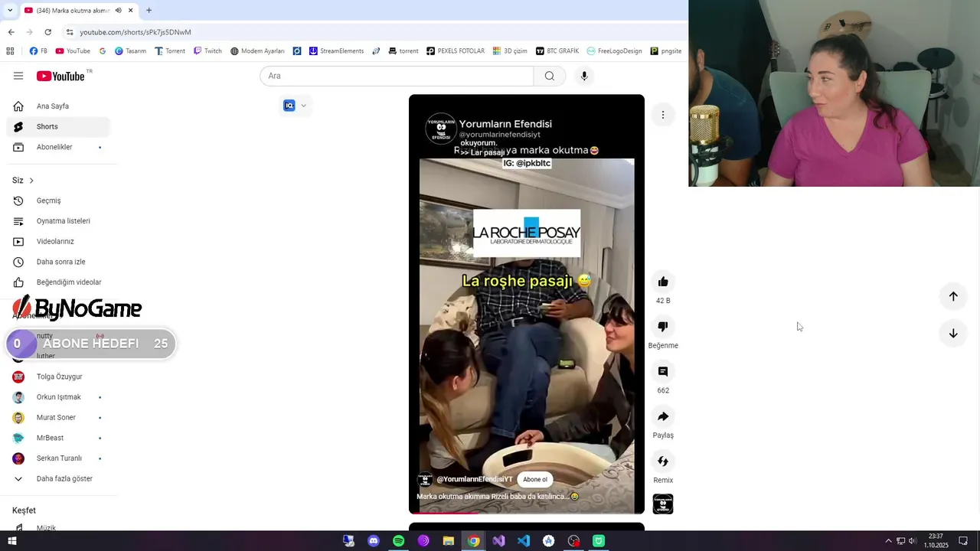
Task: Open the FB bookmark
Action: 38,51
